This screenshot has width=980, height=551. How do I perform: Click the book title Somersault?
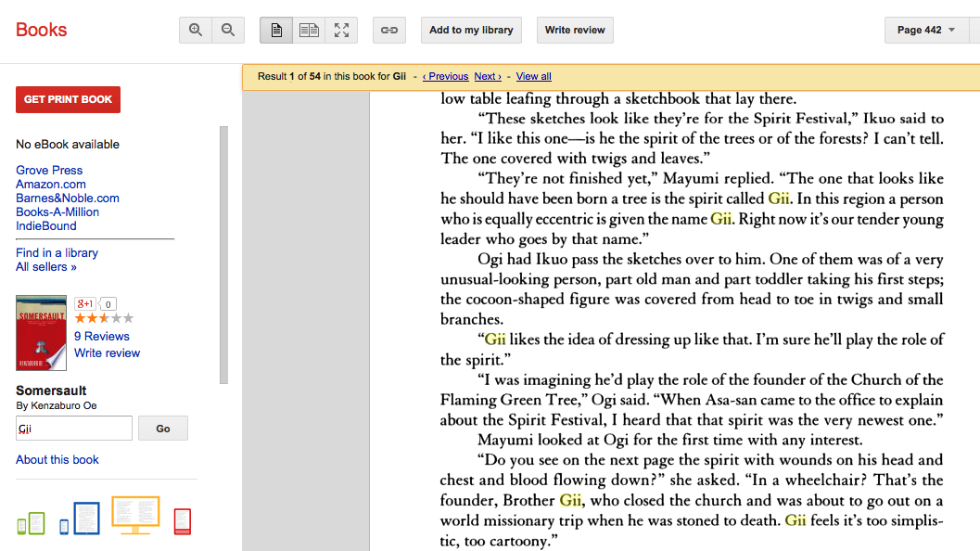pyautogui.click(x=51, y=391)
